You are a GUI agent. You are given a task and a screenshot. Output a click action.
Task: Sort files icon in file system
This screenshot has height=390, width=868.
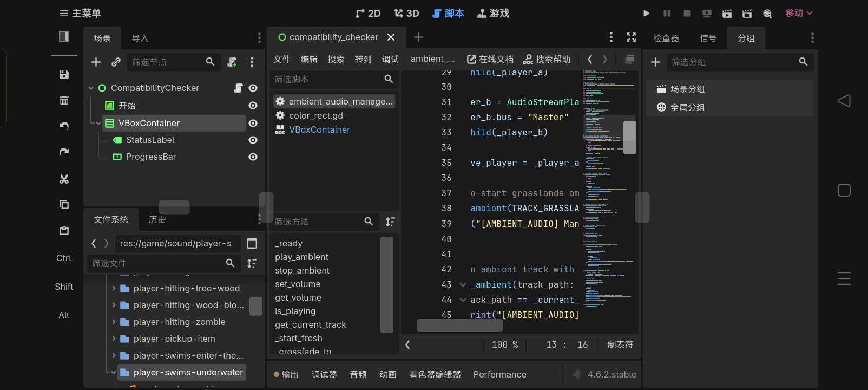[x=252, y=263]
